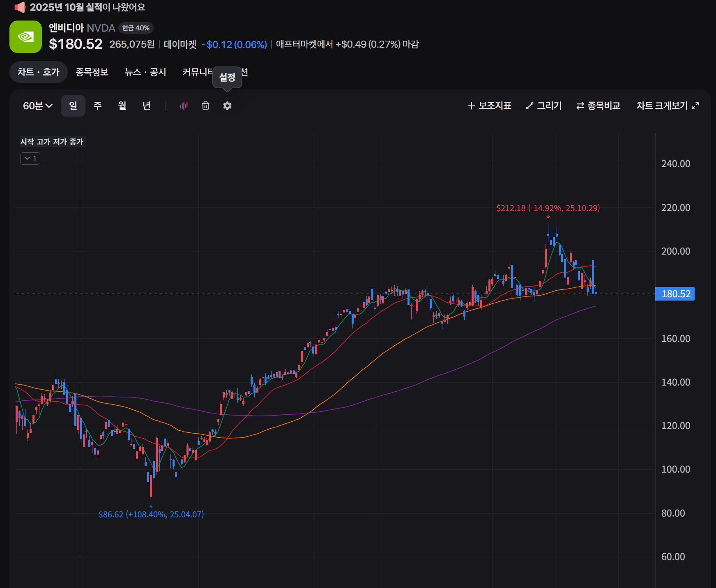716x588 pixels.
Task: Click the trash delete icon in chart toolbar
Action: pyautogui.click(x=206, y=106)
